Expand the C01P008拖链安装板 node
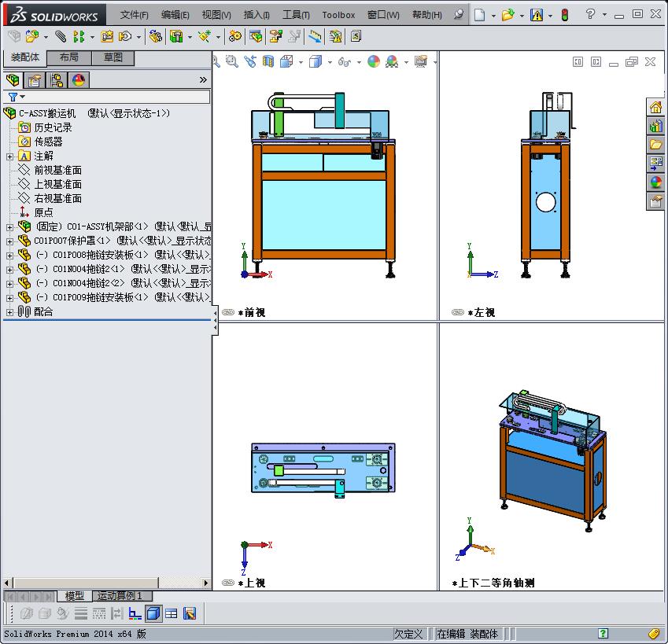Screen dimensions: 668x644 coord(9,256)
